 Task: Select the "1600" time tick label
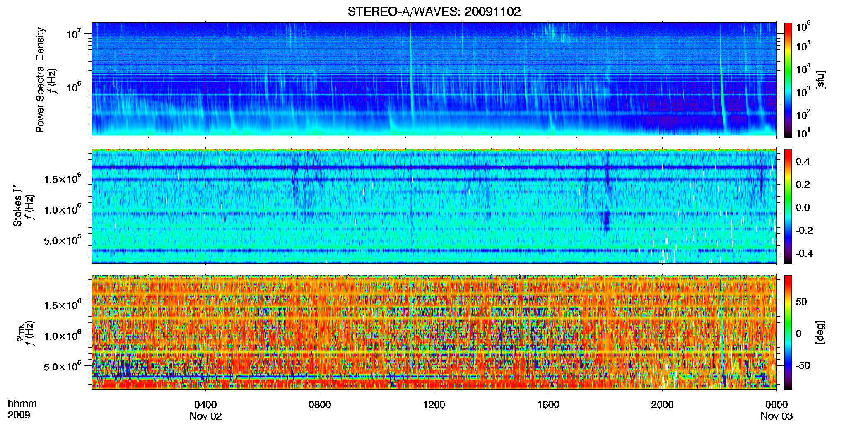(x=548, y=404)
